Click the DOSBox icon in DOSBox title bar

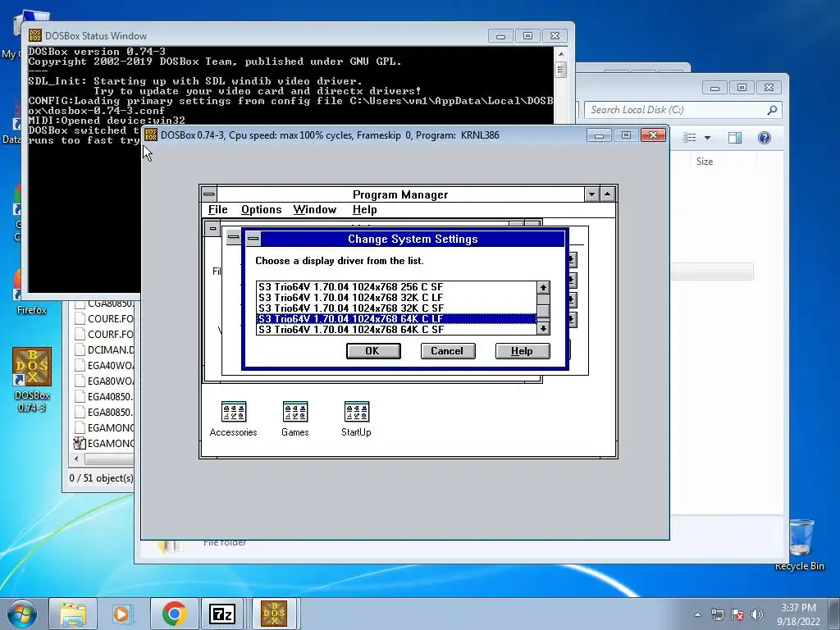[151, 135]
